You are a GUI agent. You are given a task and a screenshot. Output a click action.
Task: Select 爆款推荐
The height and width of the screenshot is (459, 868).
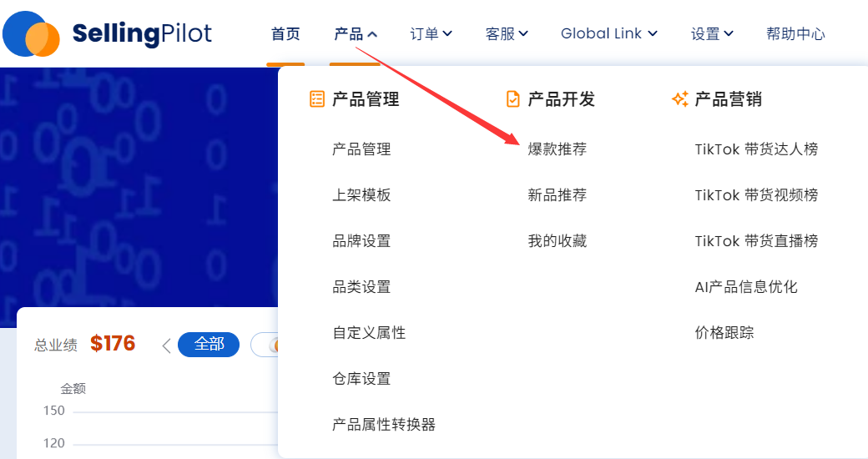point(557,149)
